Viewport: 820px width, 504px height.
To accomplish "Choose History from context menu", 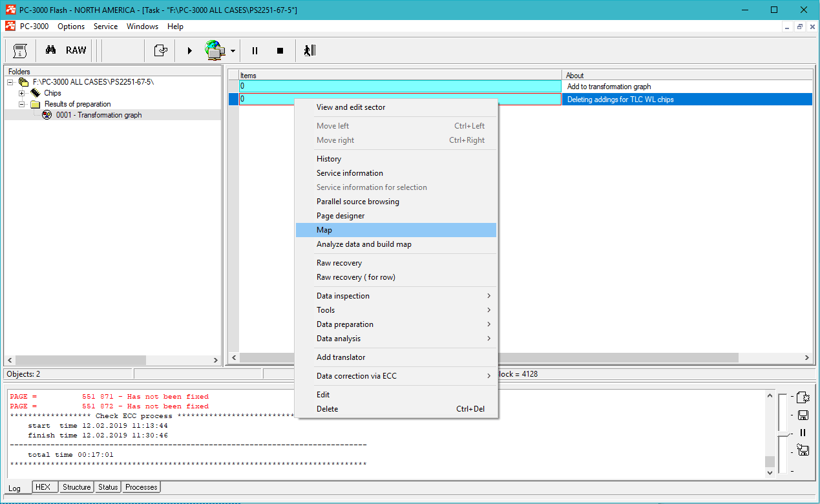I will 396,159.
